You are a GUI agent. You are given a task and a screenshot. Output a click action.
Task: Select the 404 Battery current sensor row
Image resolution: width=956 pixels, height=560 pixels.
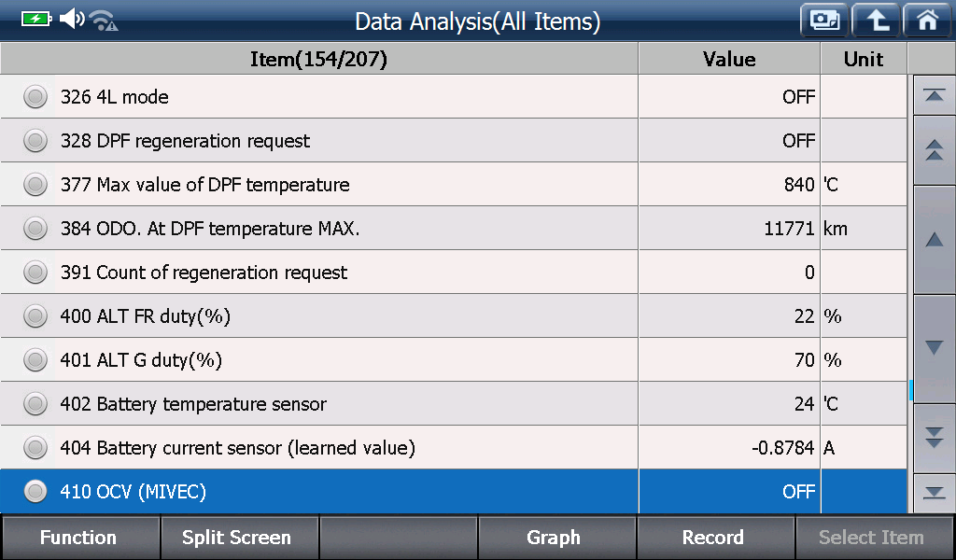454,448
